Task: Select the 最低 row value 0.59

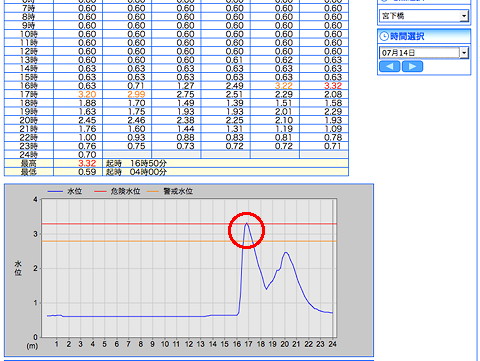Action: point(87,172)
